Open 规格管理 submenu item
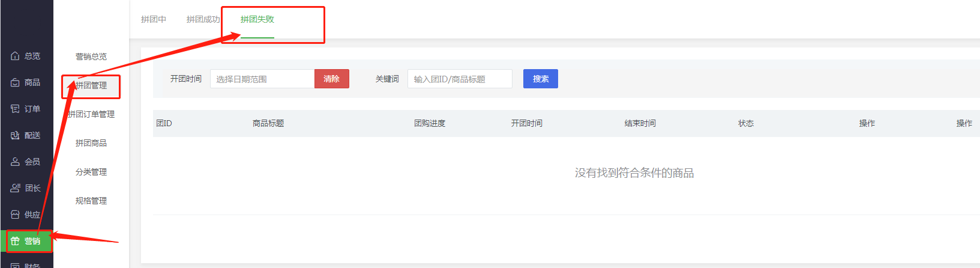The image size is (980, 268). 91,201
